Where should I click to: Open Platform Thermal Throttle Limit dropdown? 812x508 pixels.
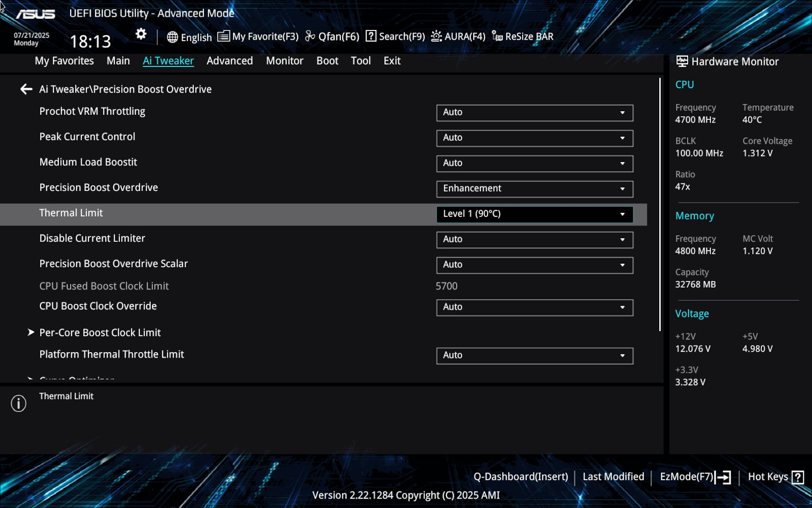point(535,356)
